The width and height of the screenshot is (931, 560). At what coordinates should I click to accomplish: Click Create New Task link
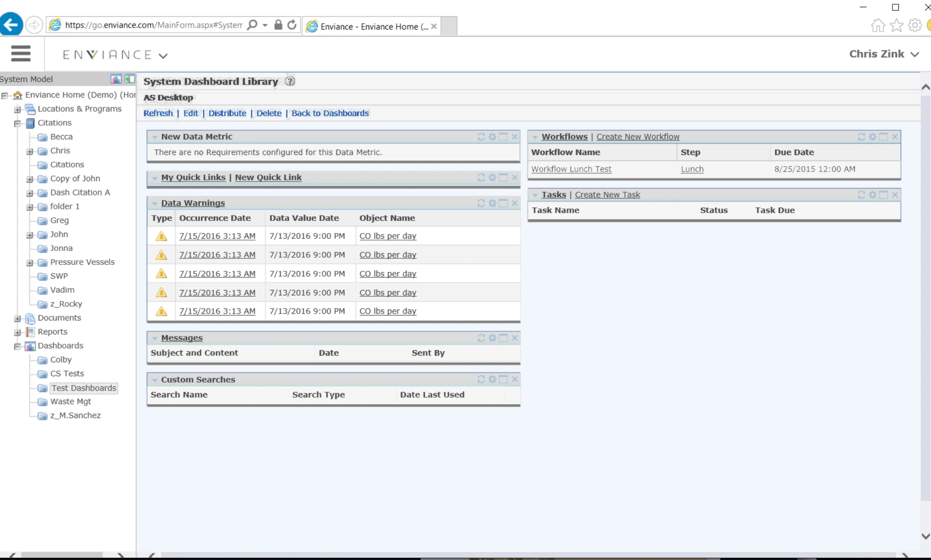pos(607,195)
